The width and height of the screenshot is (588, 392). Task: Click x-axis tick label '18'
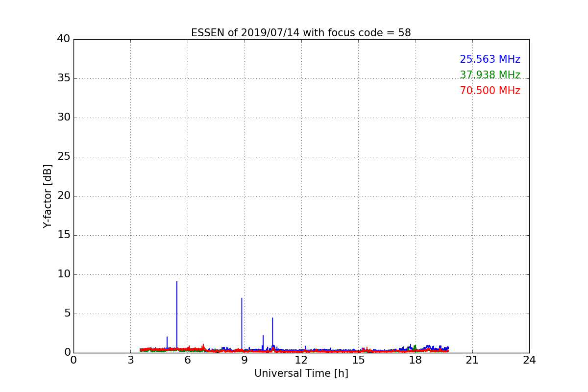pos(416,360)
